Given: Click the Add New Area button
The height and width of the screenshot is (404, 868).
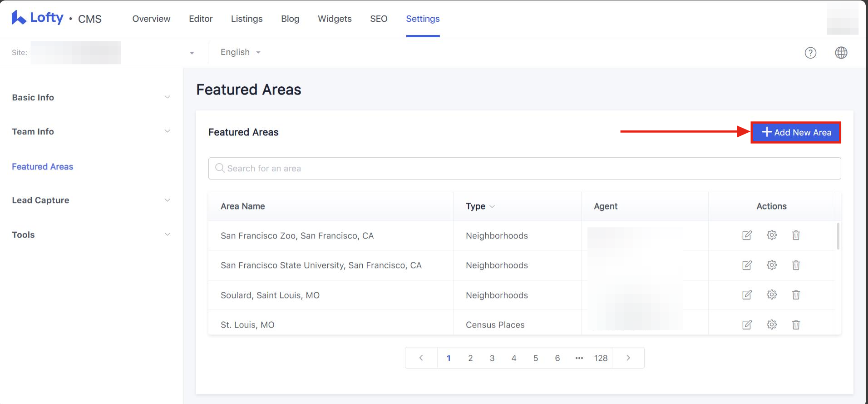Looking at the screenshot, I should pyautogui.click(x=796, y=132).
